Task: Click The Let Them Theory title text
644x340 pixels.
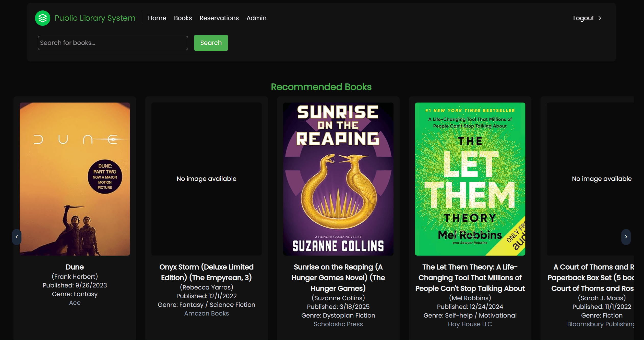Action: [x=470, y=278]
